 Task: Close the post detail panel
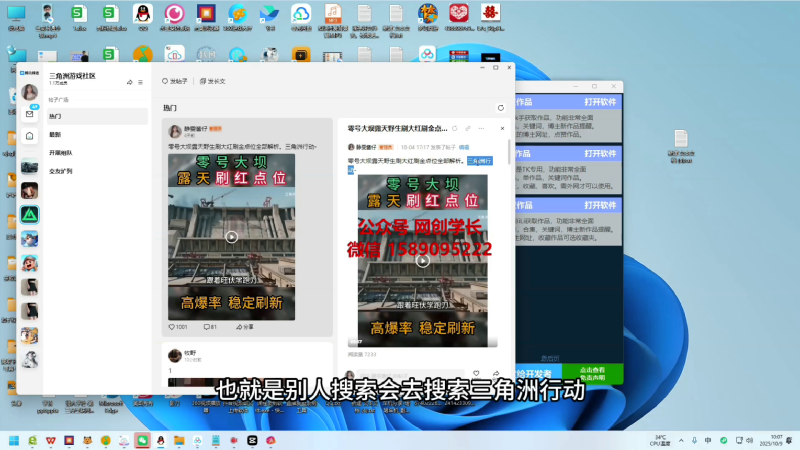502,129
